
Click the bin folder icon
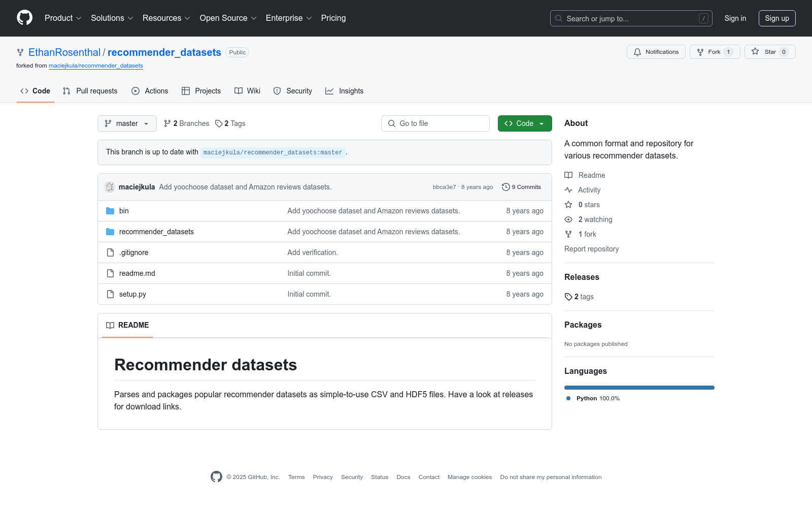pyautogui.click(x=110, y=211)
